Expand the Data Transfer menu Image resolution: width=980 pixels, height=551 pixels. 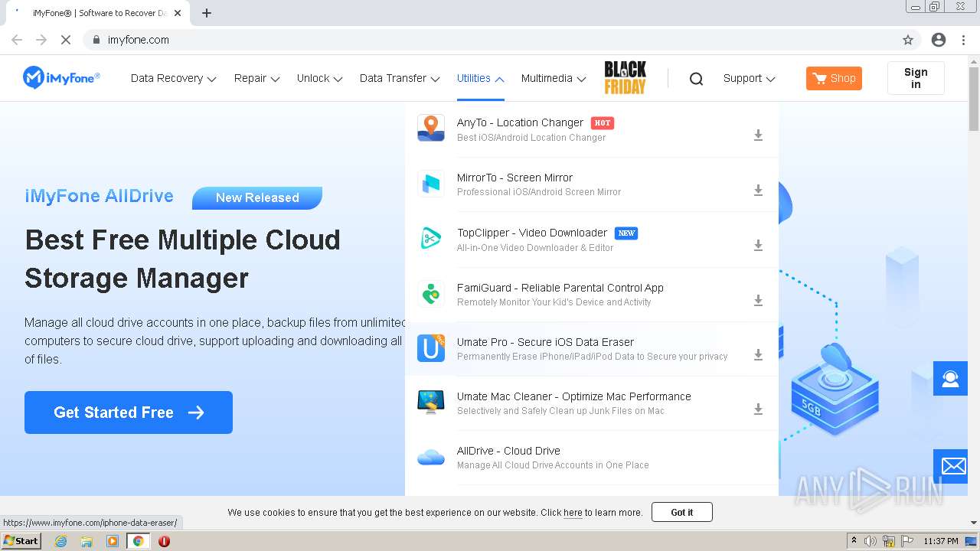(400, 78)
